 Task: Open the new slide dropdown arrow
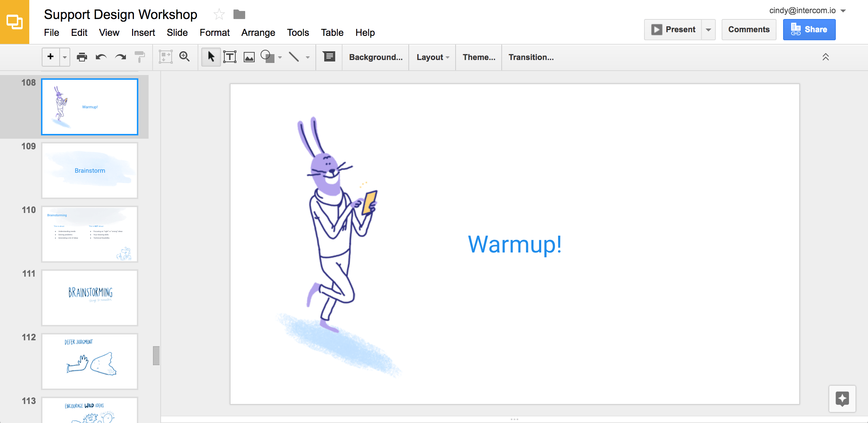pos(65,57)
